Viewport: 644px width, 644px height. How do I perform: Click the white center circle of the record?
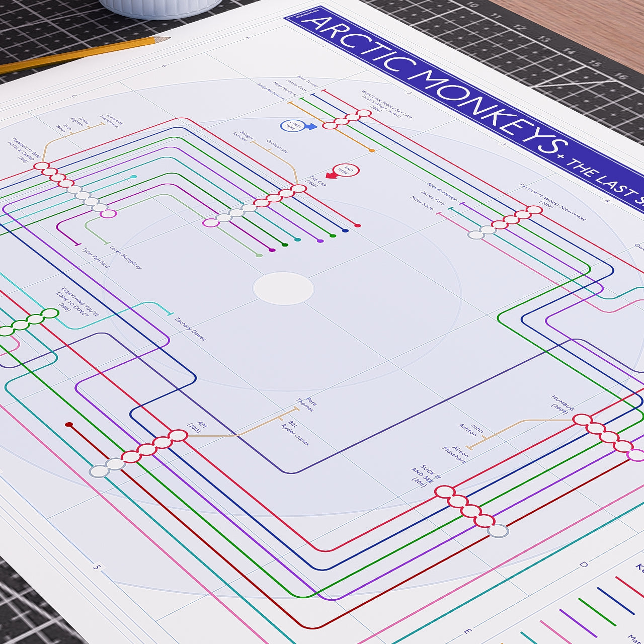pyautogui.click(x=283, y=288)
